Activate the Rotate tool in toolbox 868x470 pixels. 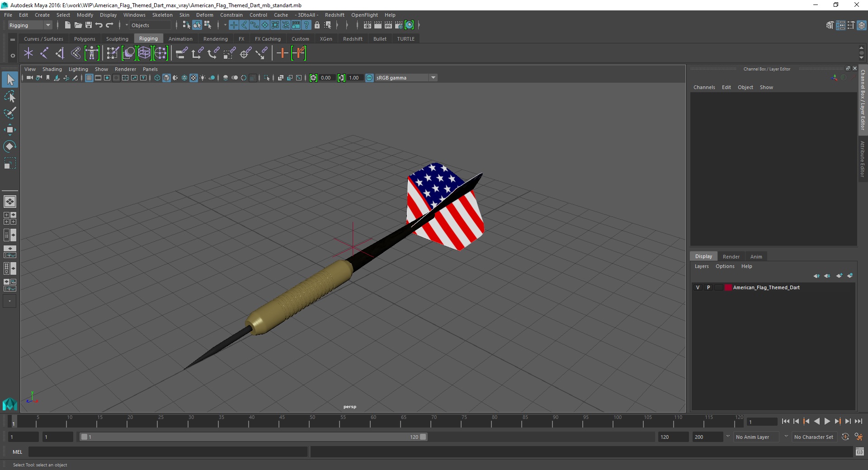pyautogui.click(x=10, y=146)
